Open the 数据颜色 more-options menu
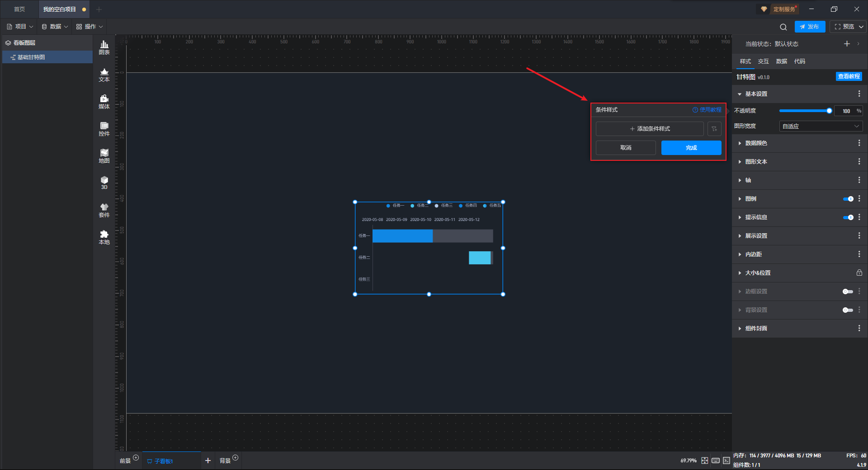This screenshot has height=470, width=868. click(x=859, y=143)
